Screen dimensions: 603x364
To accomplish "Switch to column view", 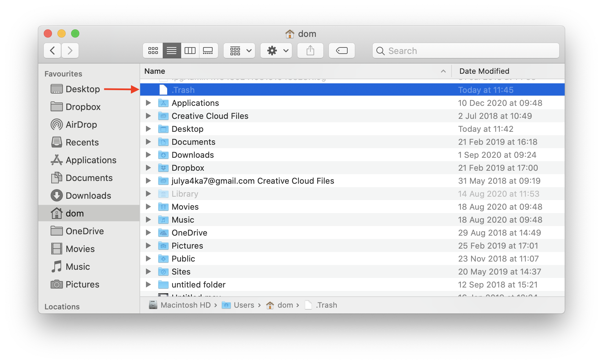I will click(x=190, y=50).
